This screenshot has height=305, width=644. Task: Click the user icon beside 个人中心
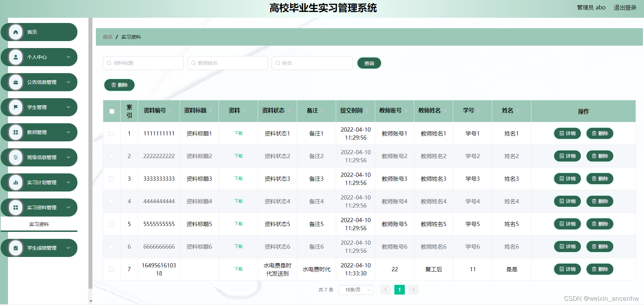point(16,57)
